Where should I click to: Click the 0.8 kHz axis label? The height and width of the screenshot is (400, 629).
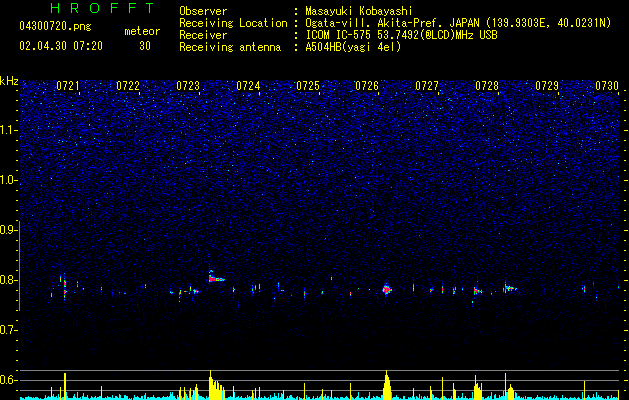(9, 280)
